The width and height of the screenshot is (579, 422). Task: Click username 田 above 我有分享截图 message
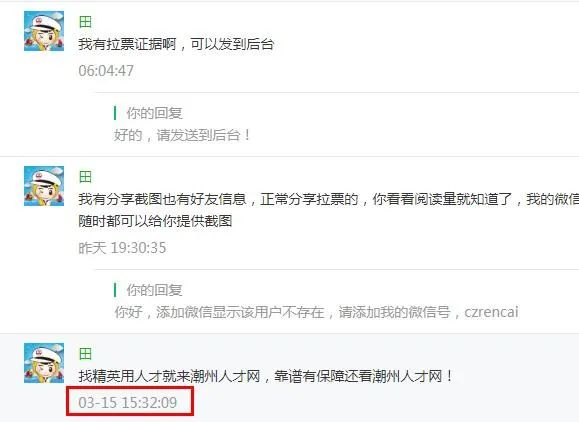85,177
